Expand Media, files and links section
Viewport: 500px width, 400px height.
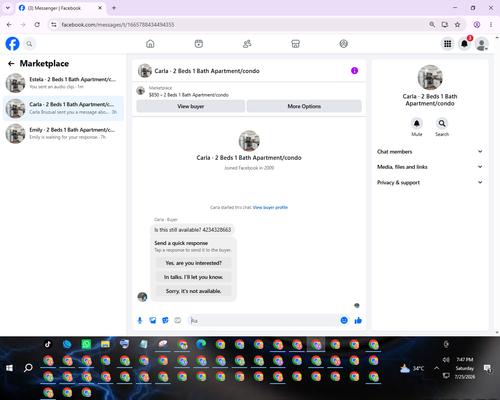430,167
